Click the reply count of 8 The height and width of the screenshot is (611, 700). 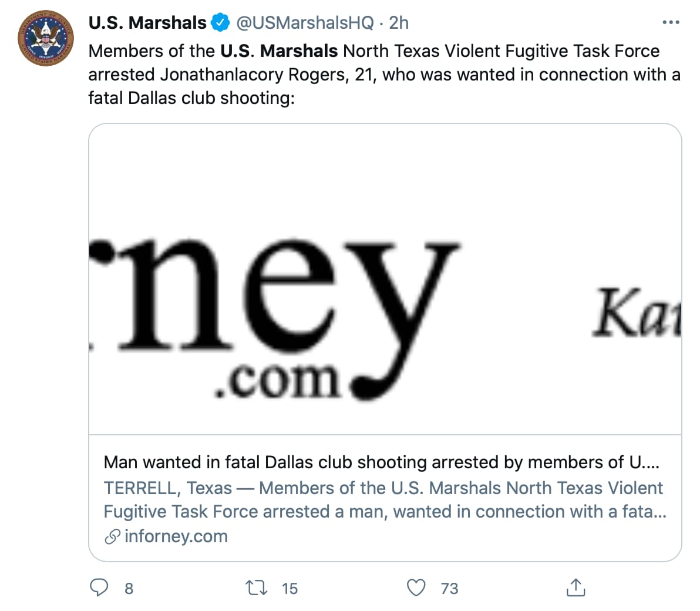[129, 588]
